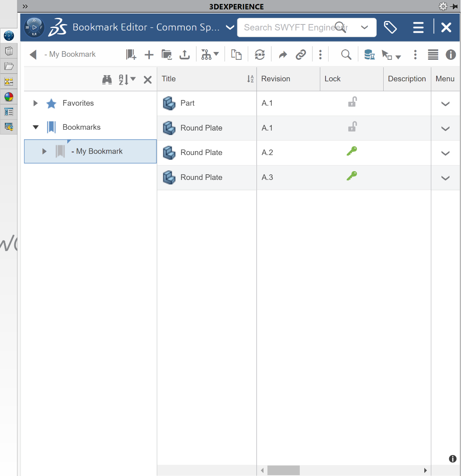Select the Bookmarks tree item
The image size is (461, 476).
pos(81,127)
